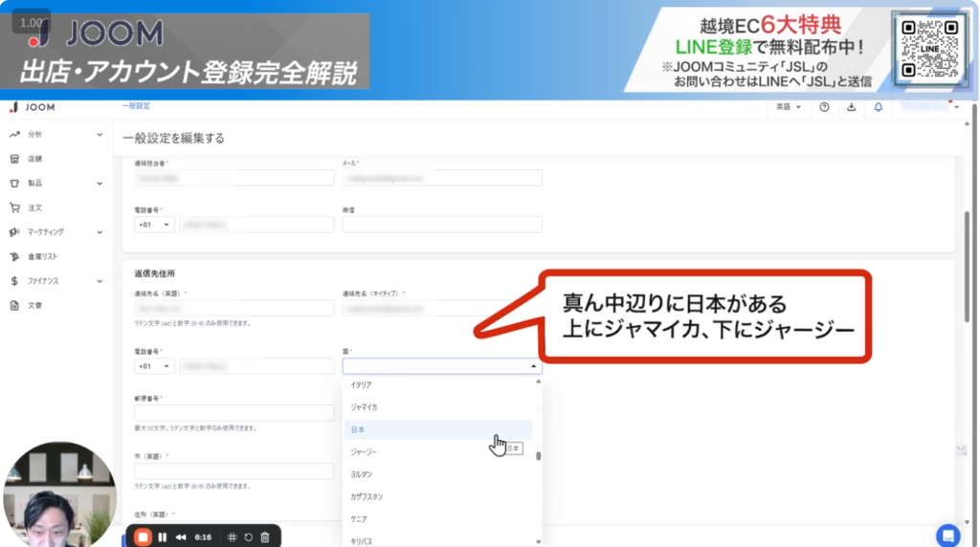Screen dimensions: 980x547
Task: Go to 注文 in the sidebar
Action: pos(34,208)
